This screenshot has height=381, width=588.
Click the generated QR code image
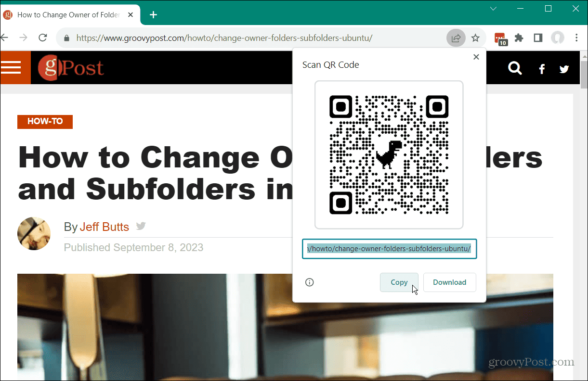[x=389, y=155]
